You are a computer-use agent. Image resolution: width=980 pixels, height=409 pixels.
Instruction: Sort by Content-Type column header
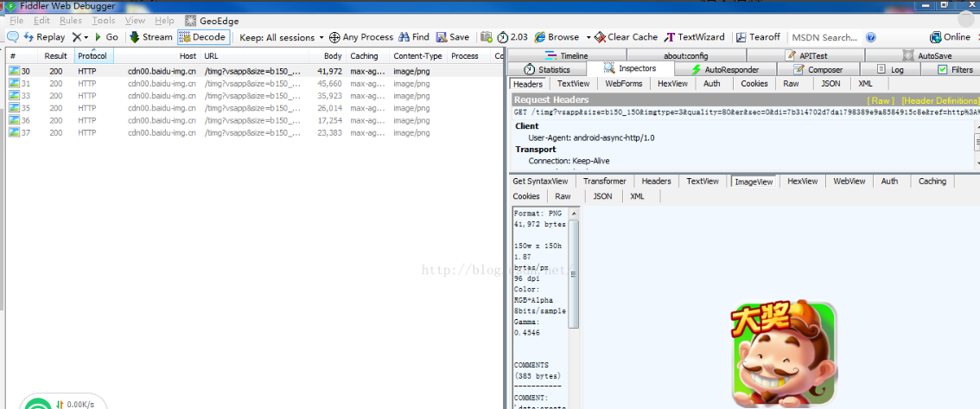(417, 55)
